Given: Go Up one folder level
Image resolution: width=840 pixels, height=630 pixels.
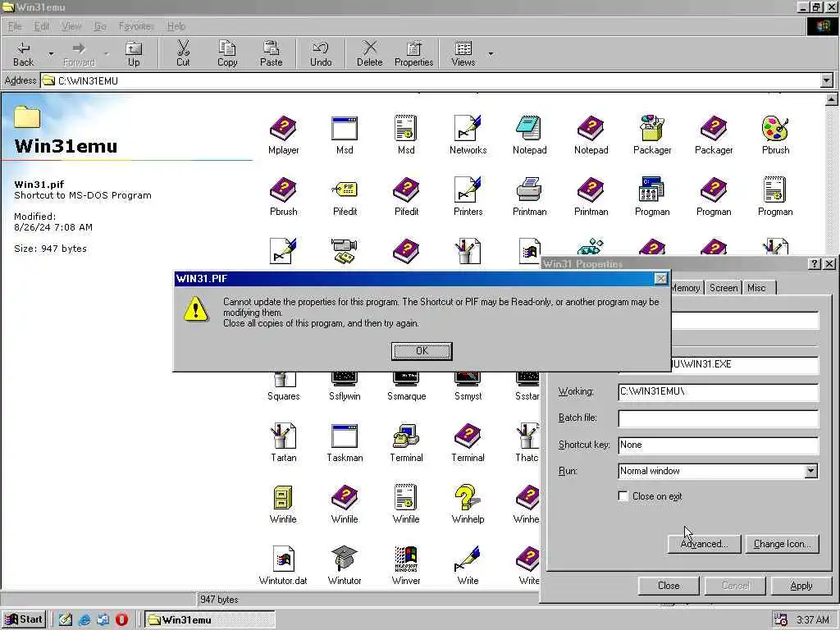Looking at the screenshot, I should [x=134, y=53].
